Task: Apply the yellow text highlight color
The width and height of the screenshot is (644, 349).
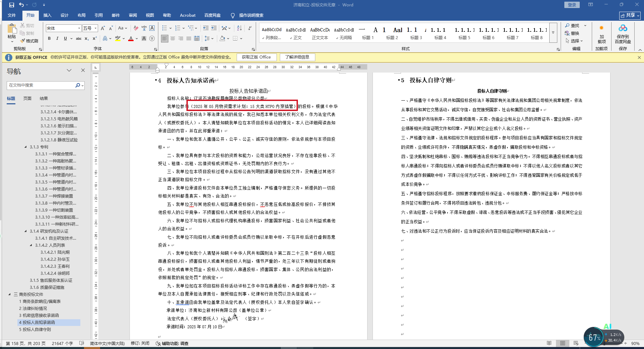Action: [118, 38]
